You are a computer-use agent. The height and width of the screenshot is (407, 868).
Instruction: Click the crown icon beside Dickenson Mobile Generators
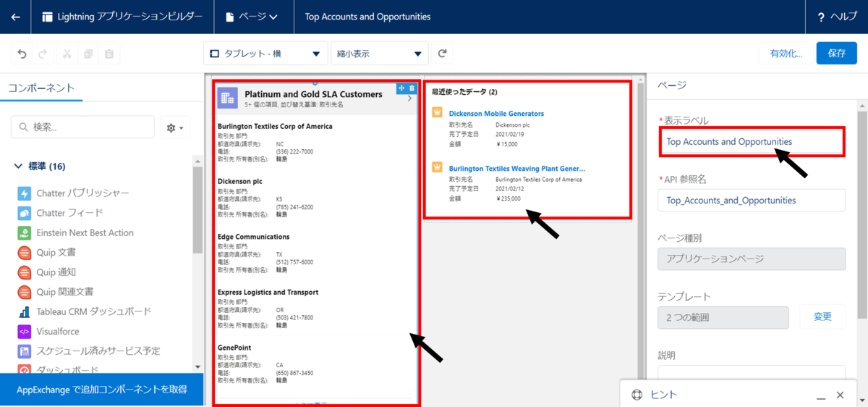tap(437, 113)
